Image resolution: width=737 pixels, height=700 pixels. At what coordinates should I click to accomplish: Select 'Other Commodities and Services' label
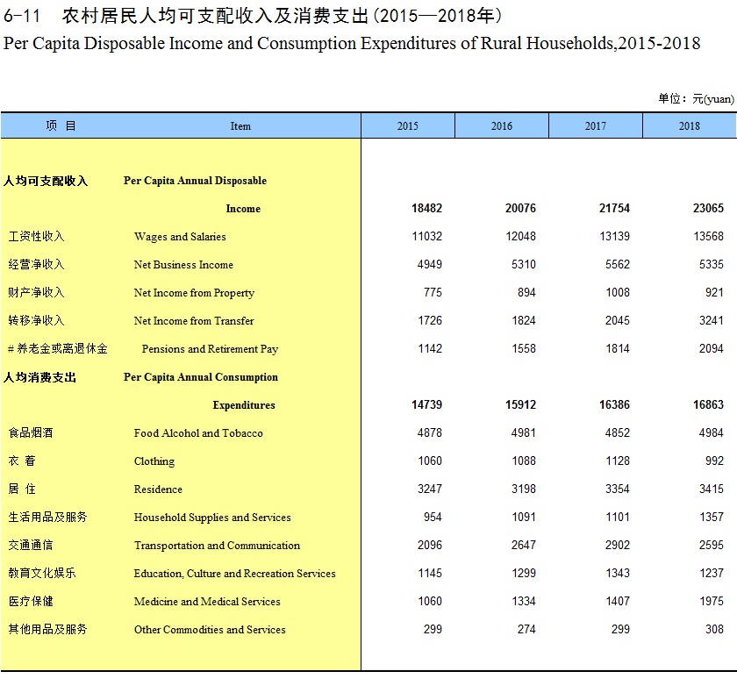coord(210,630)
